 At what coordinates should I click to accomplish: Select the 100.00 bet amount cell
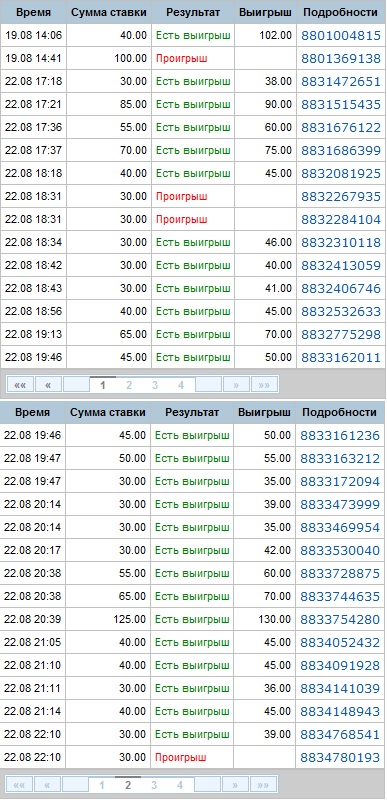tap(109, 59)
